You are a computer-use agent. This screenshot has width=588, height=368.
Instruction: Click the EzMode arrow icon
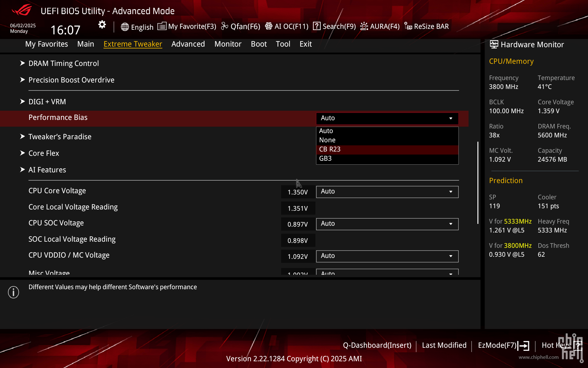pos(523,346)
